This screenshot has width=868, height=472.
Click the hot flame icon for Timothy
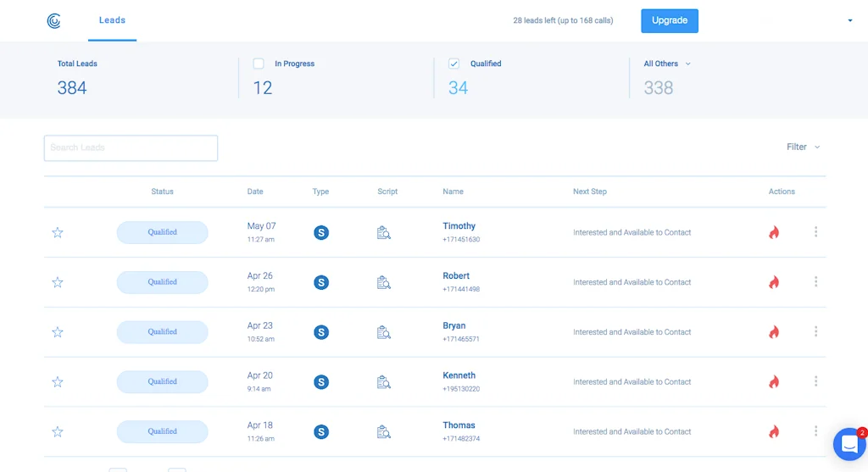pyautogui.click(x=773, y=232)
